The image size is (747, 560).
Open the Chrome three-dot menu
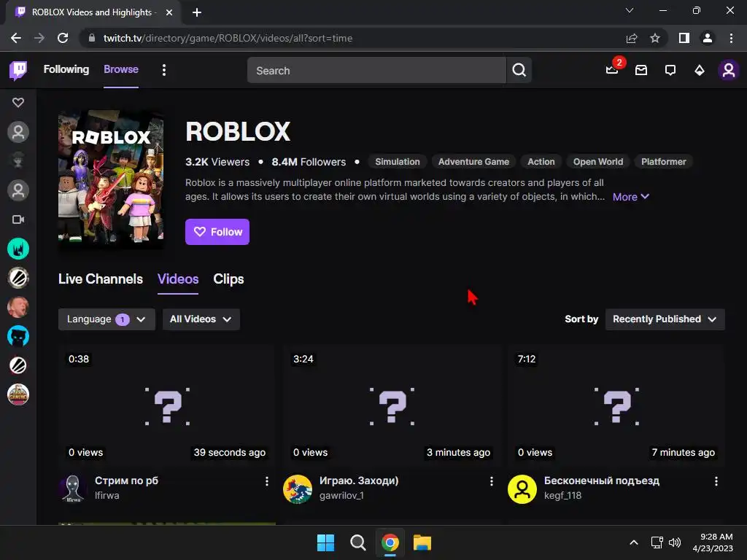pos(731,38)
